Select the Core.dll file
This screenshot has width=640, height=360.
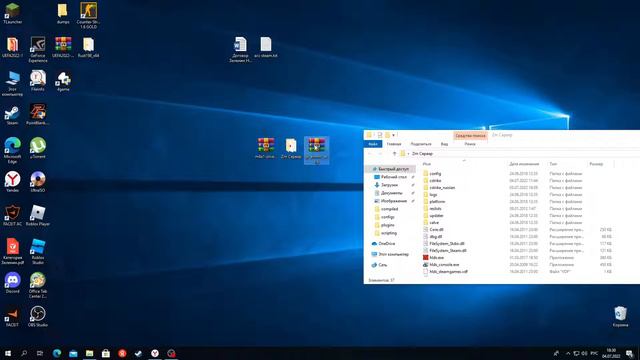click(436, 230)
